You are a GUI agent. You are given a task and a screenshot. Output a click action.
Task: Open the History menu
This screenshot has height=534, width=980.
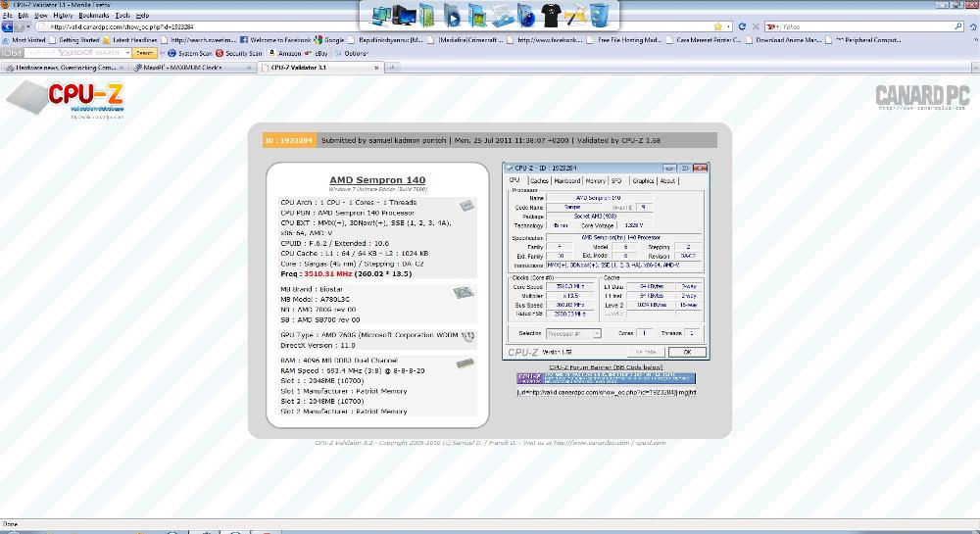(x=63, y=15)
